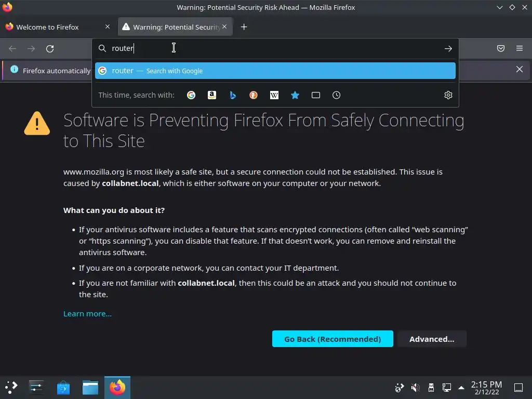Search this time with Bing icon
The image size is (532, 399).
click(x=233, y=95)
